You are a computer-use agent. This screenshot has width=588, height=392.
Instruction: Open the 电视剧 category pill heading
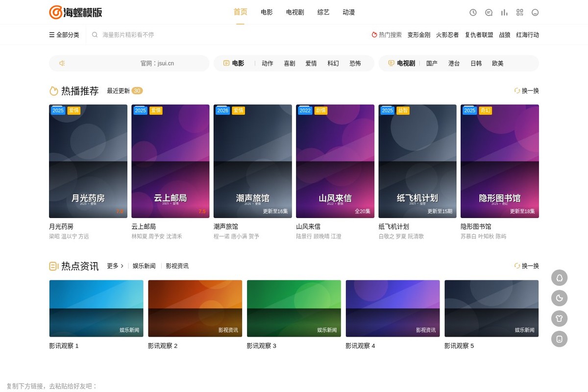pos(402,63)
